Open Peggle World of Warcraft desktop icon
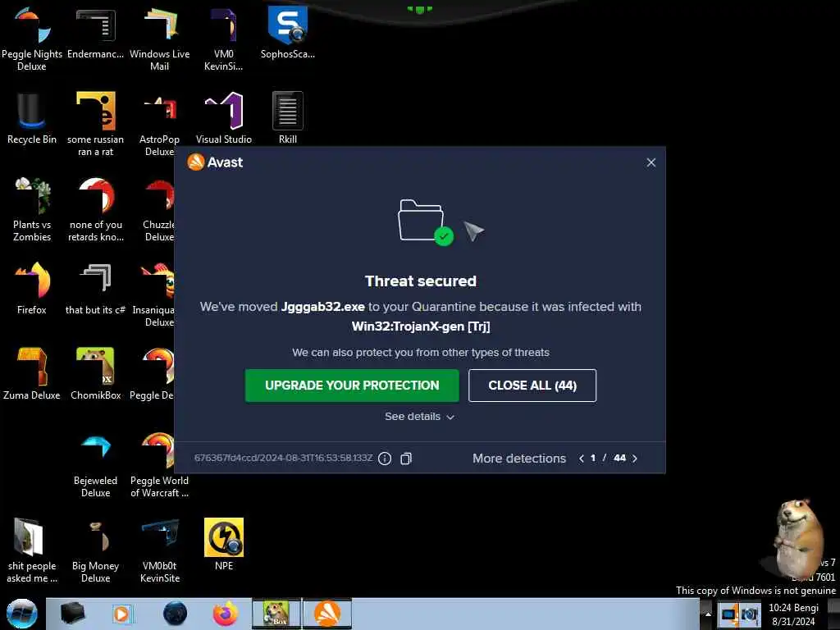Screen dimensions: 840x630 (159, 466)
